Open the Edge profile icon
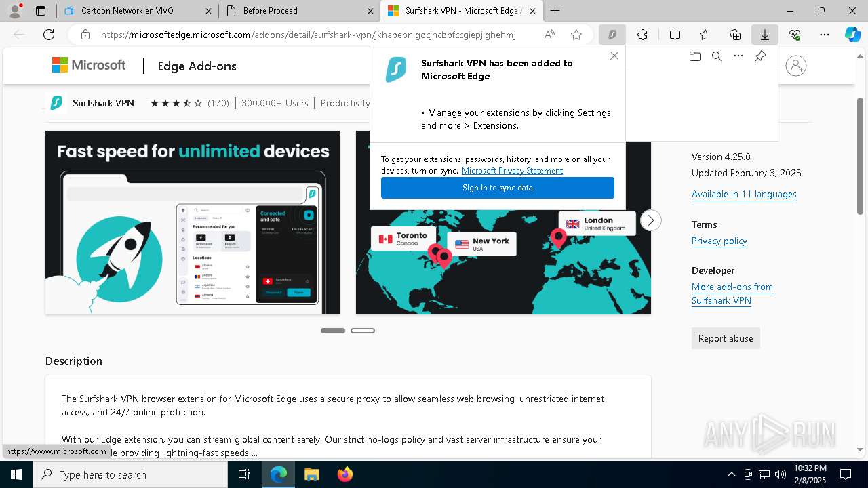 tap(15, 11)
